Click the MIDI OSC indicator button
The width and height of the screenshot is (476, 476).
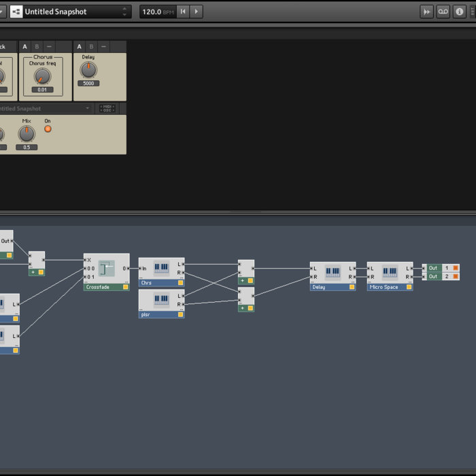tap(107, 108)
